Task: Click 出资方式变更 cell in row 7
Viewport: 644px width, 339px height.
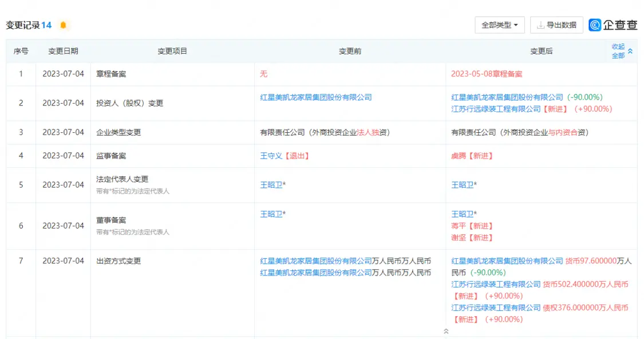Action: (118, 261)
